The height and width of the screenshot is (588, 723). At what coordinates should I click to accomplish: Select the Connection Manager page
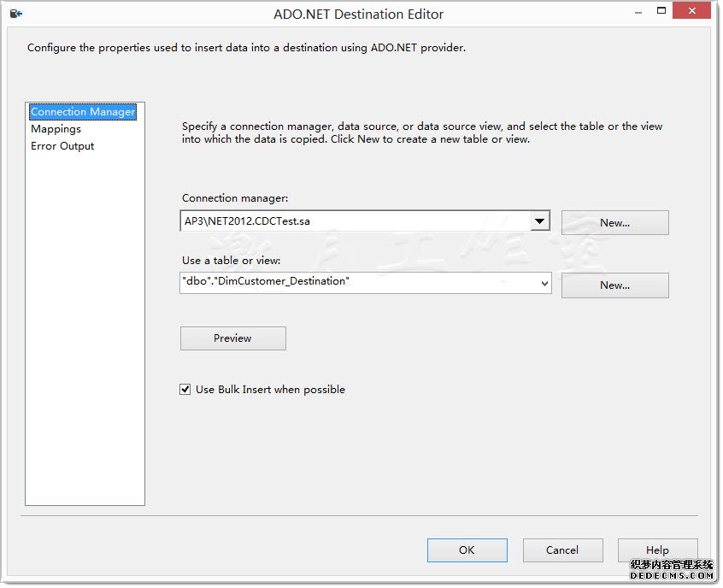click(x=82, y=112)
